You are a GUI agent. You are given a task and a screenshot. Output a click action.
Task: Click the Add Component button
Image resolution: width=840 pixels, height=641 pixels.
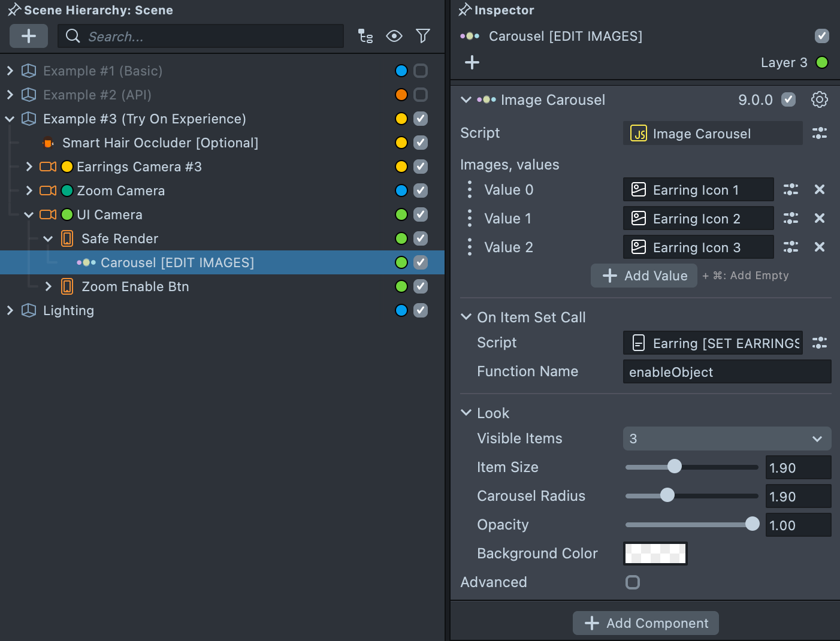[645, 623]
